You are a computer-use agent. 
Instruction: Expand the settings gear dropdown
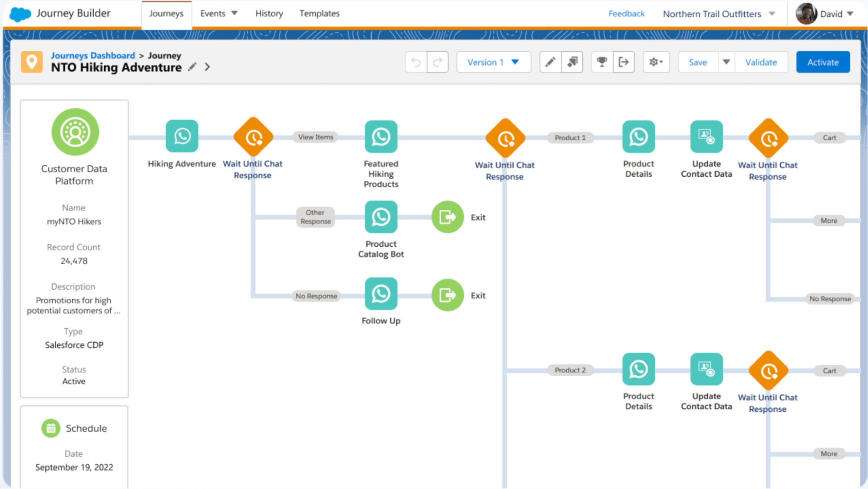pos(656,62)
